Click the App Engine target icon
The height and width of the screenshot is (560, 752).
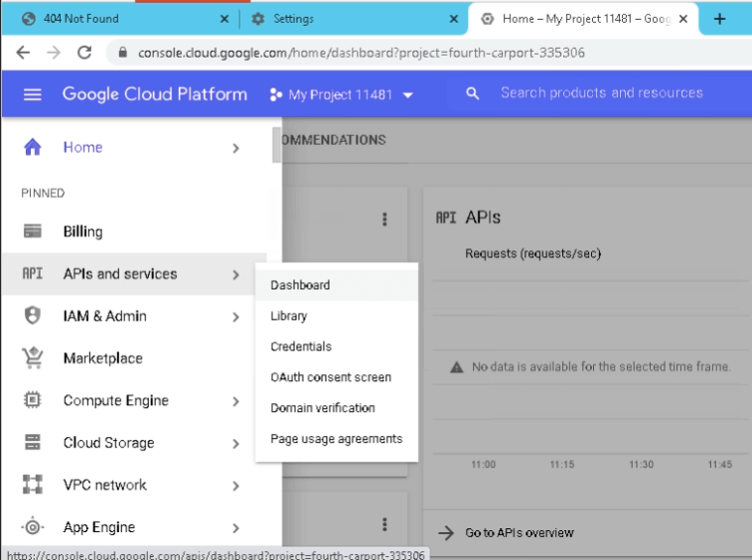click(x=33, y=527)
